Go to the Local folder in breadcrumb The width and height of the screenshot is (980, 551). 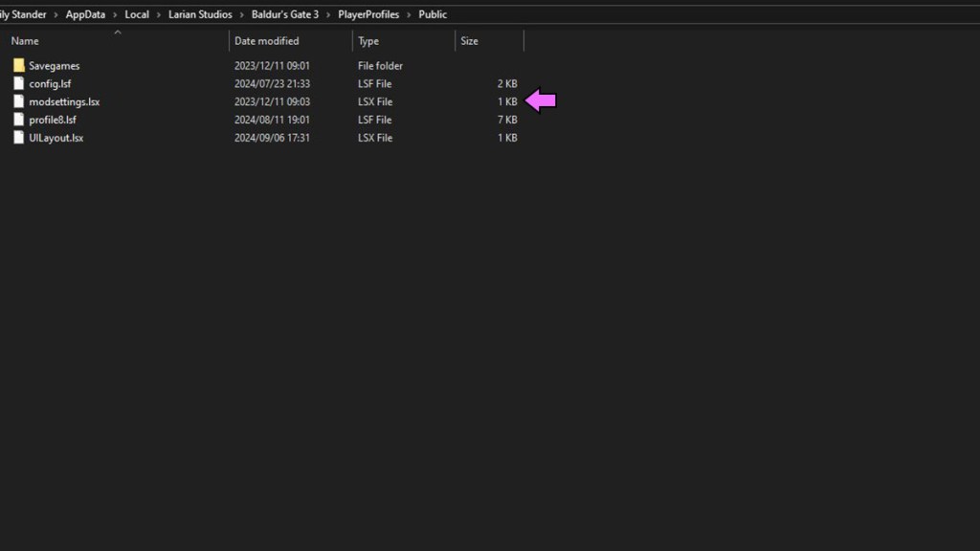click(x=136, y=14)
